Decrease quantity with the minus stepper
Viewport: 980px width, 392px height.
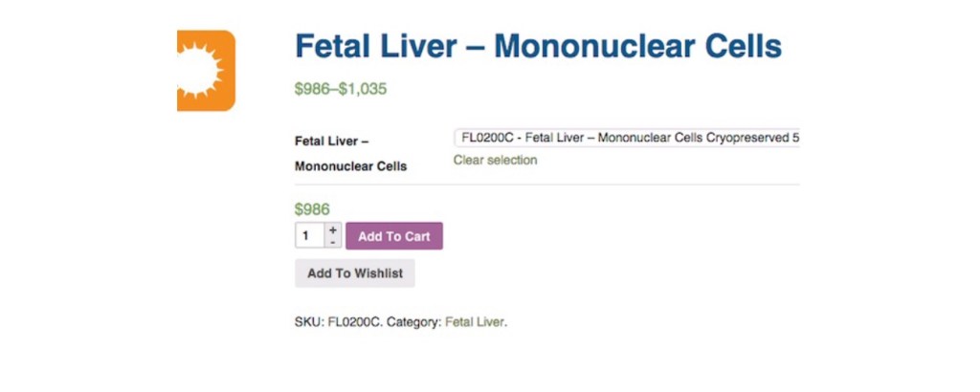(x=333, y=242)
